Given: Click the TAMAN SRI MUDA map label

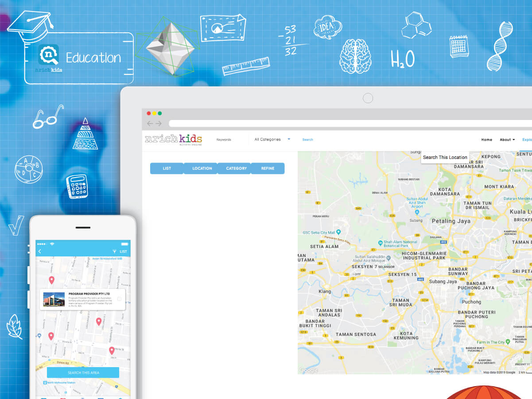Looking at the screenshot, I should (402, 302).
